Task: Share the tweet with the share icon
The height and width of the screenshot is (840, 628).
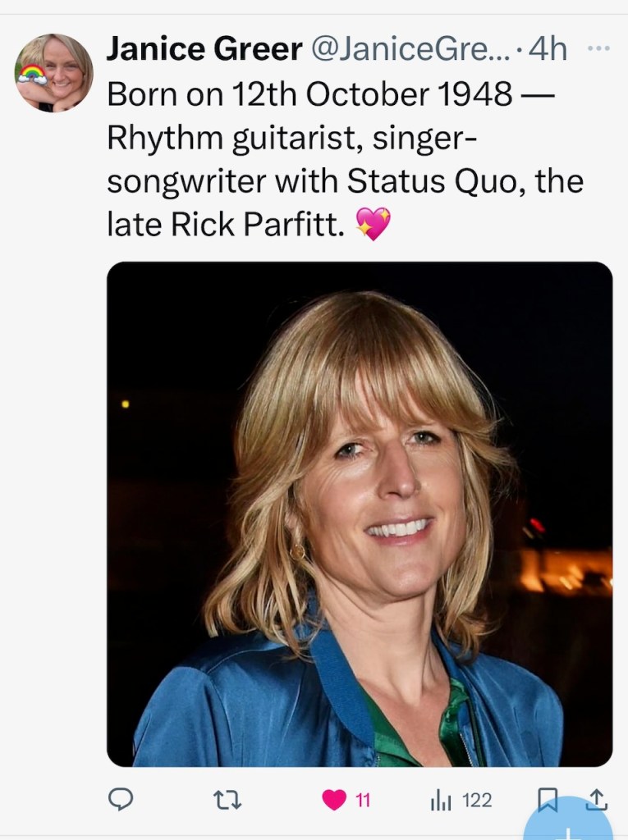Action: coord(597,798)
